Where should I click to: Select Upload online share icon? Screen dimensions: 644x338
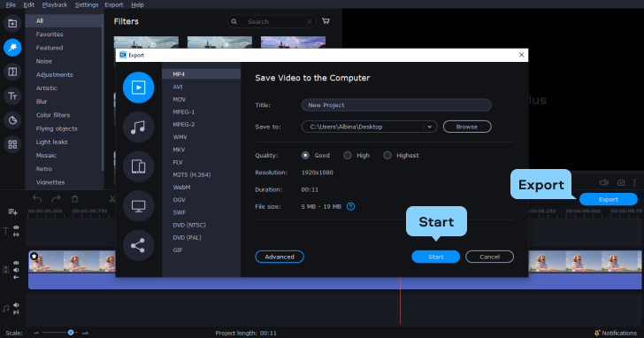(x=138, y=245)
